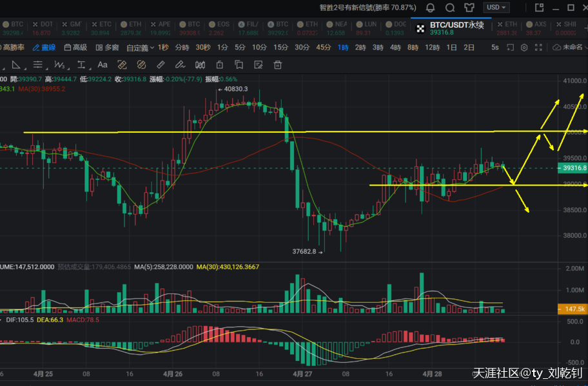588x386 pixels.
Task: Click the trash delete drawings icon
Action: pyautogui.click(x=278, y=65)
